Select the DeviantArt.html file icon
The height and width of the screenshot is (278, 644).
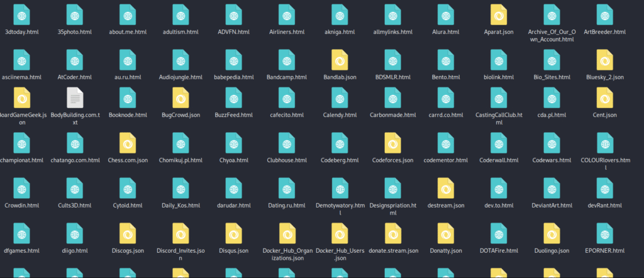pyautogui.click(x=552, y=188)
